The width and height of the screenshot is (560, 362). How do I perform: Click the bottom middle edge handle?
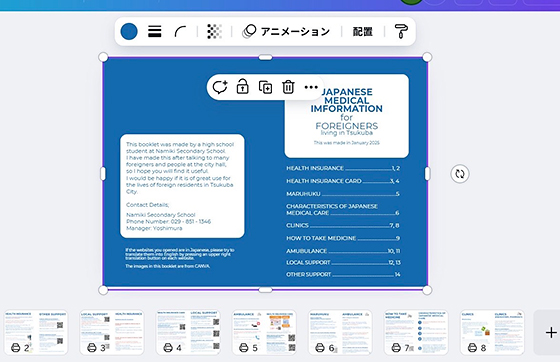[265, 290]
